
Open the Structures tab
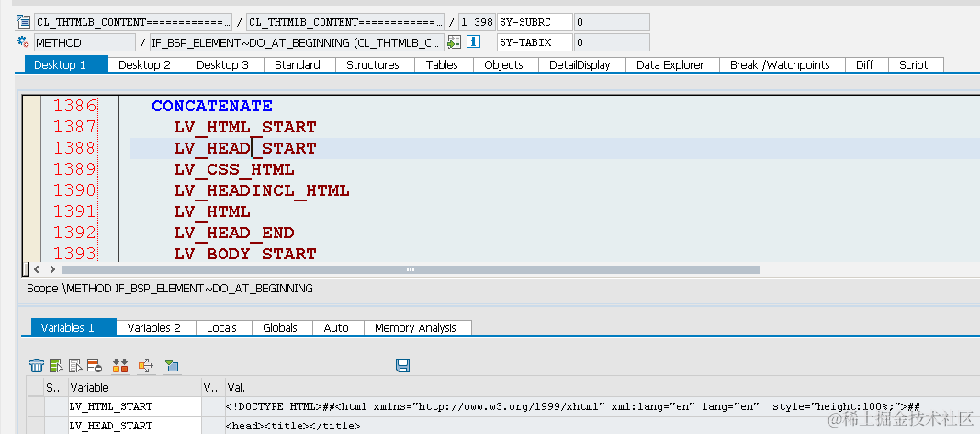point(373,64)
